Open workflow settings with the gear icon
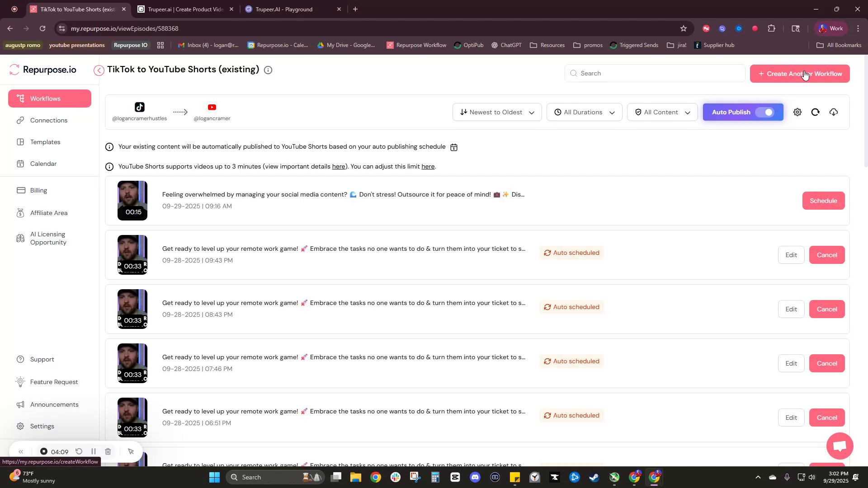 pyautogui.click(x=797, y=112)
